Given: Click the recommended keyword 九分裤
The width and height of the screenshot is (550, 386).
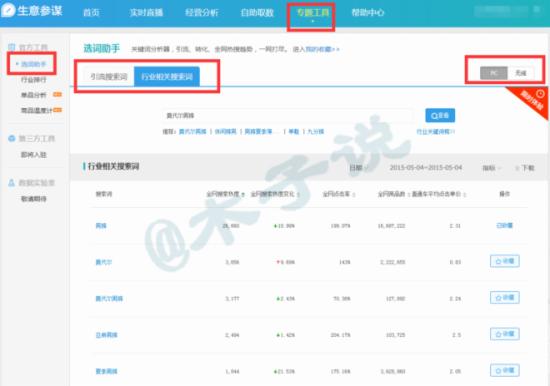Looking at the screenshot, I should click(316, 132).
